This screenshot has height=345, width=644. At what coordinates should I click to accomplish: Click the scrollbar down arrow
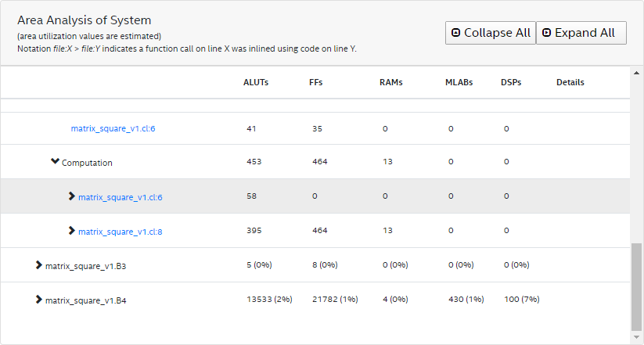click(x=636, y=338)
